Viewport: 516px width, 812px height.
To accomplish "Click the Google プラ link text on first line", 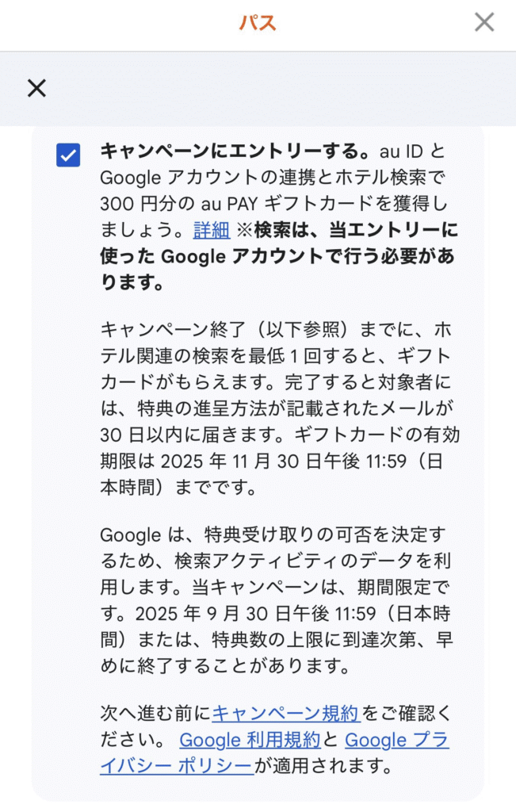I will [x=396, y=740].
